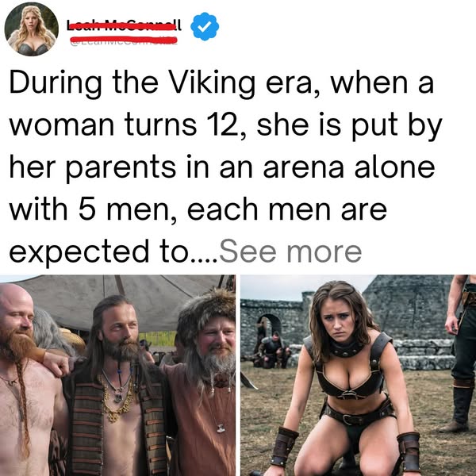Click the blue verified checkmark badge
The image size is (476, 476).
[x=205, y=26]
